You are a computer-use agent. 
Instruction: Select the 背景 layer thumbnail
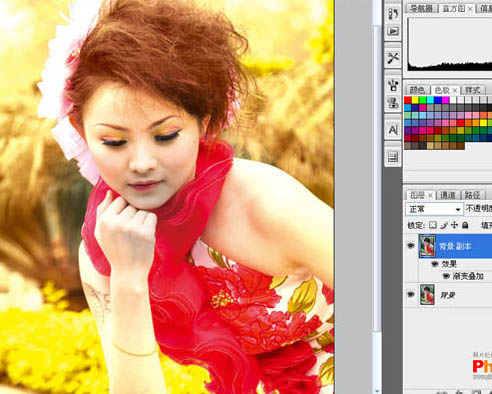[x=427, y=295]
